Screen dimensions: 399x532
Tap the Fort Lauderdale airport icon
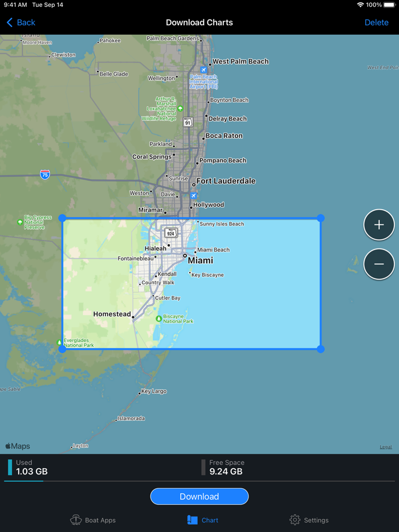(x=193, y=195)
